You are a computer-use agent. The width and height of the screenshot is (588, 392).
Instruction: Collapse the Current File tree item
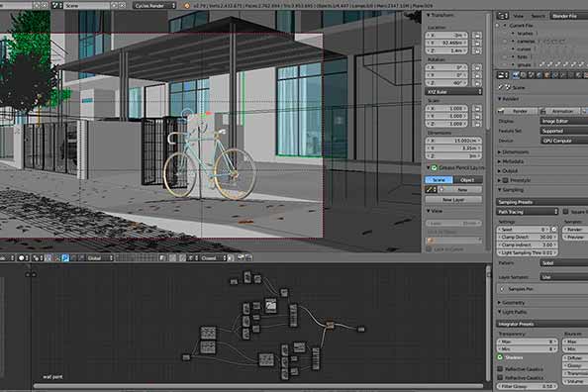click(505, 26)
